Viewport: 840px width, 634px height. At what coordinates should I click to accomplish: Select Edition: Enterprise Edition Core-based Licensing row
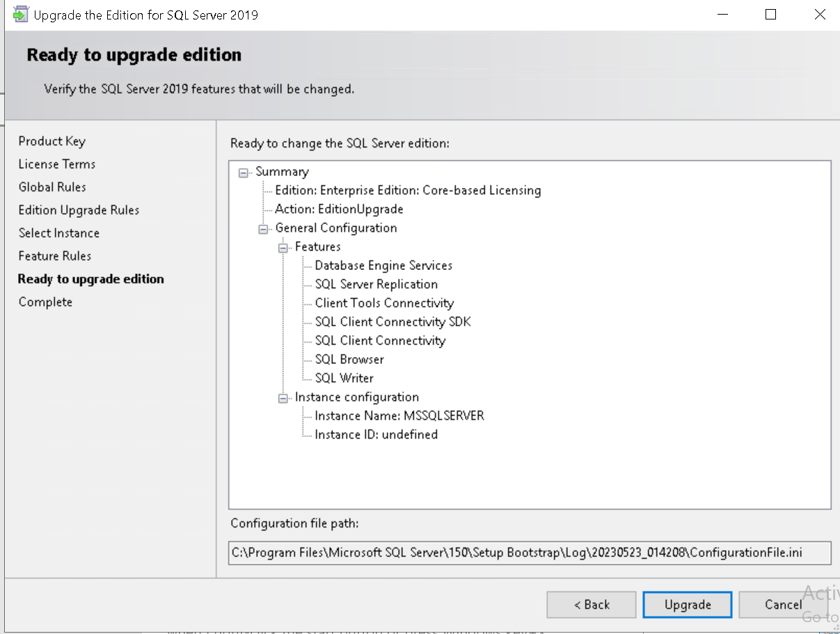click(x=408, y=191)
